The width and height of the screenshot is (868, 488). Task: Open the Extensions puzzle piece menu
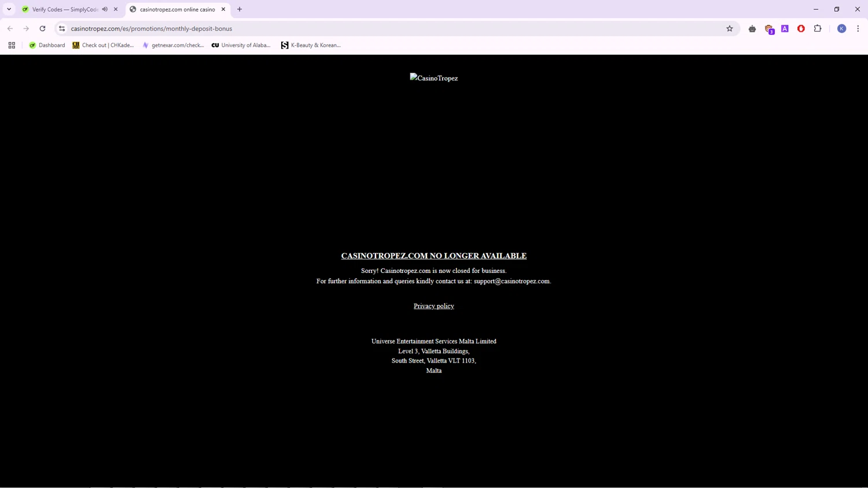pos(818,28)
